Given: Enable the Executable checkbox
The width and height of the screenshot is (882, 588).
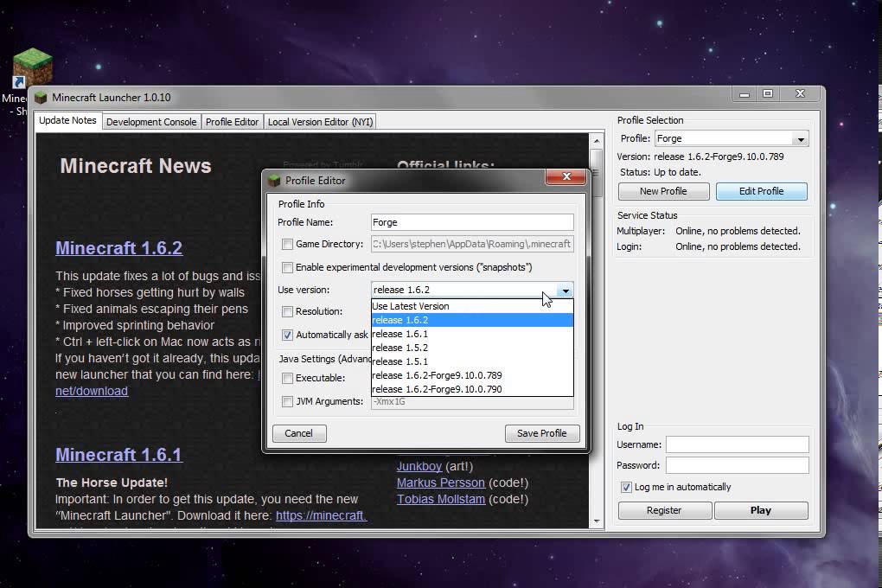Looking at the screenshot, I should pyautogui.click(x=287, y=378).
